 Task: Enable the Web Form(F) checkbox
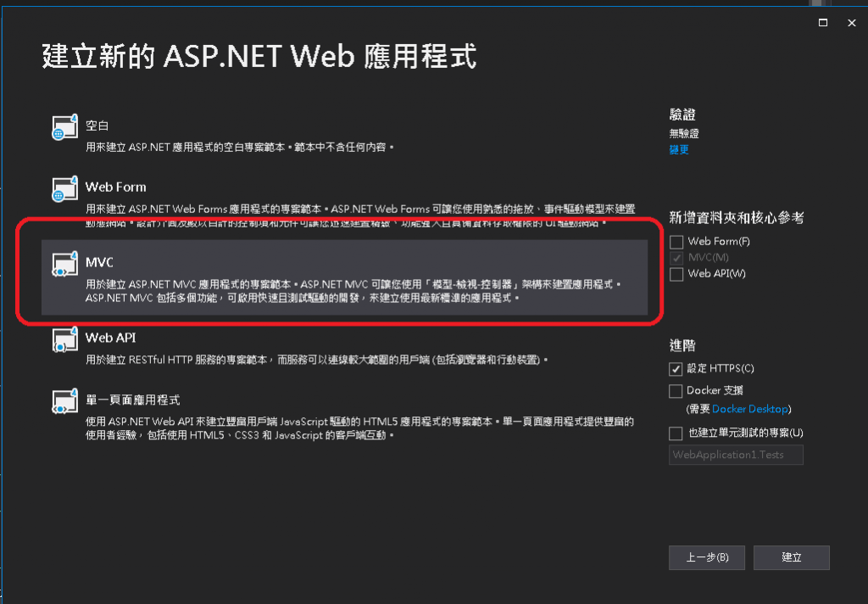tap(676, 242)
